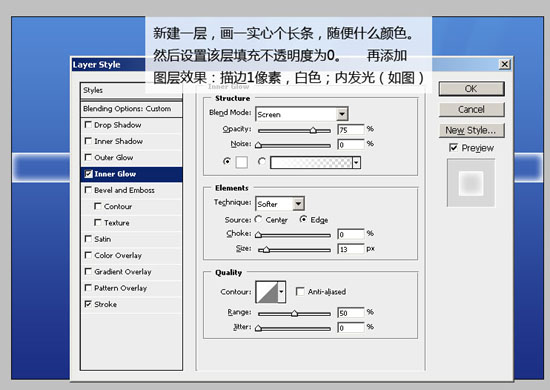Click the Layer Style title bar text
The width and height of the screenshot is (550, 390).
(97, 65)
